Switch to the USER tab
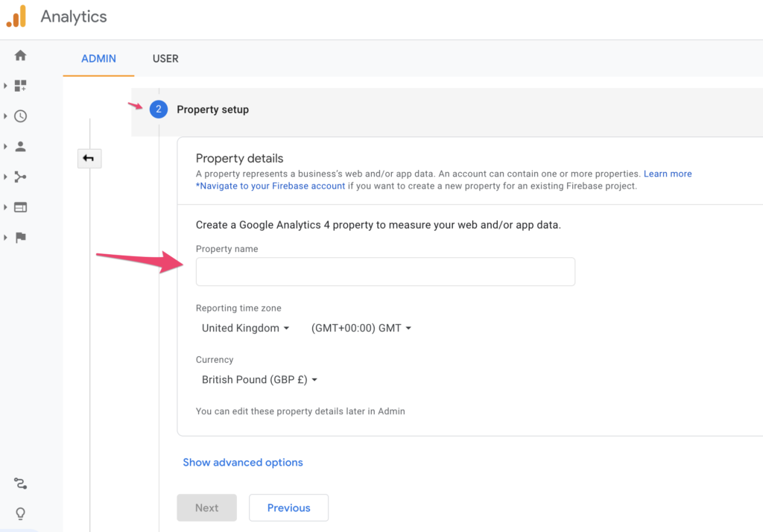 (x=165, y=58)
